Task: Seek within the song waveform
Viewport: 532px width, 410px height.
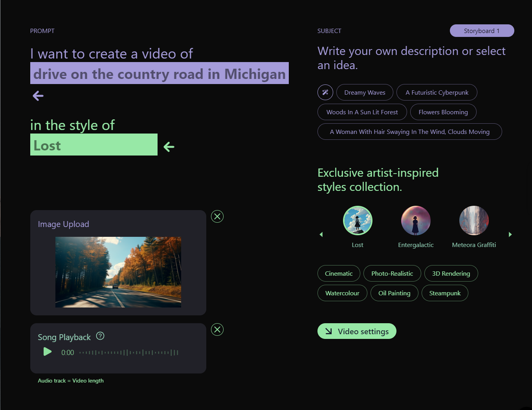Action: click(129, 353)
